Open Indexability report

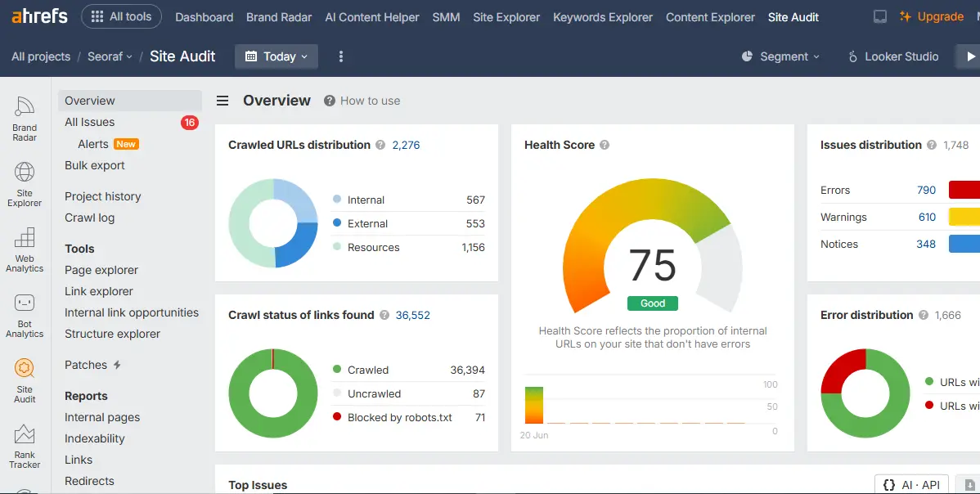94,438
